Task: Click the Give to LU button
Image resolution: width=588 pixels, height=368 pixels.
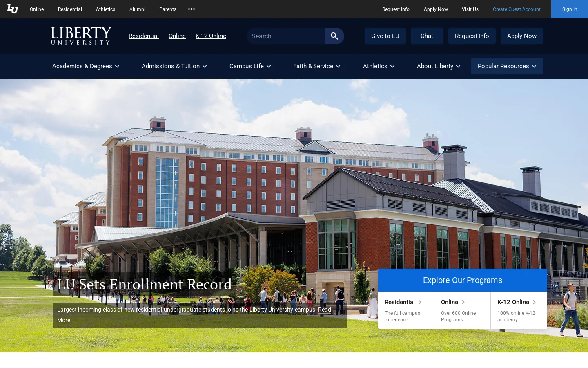Action: pyautogui.click(x=385, y=36)
